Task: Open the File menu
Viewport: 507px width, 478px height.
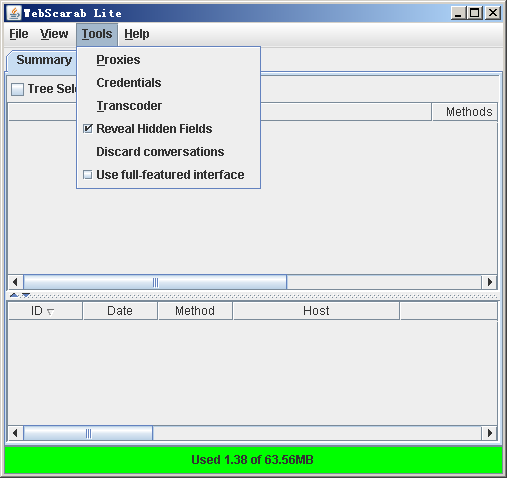Action: pyautogui.click(x=19, y=34)
